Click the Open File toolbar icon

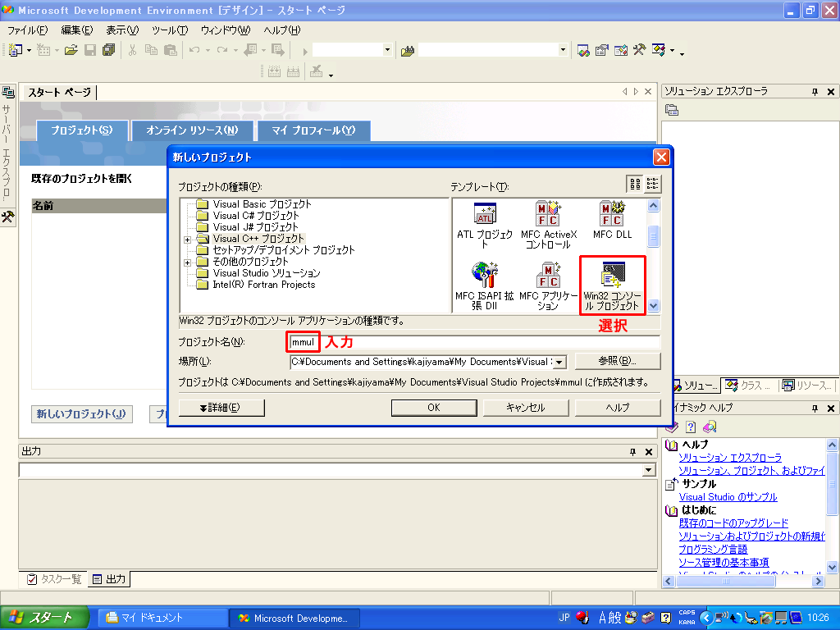click(x=71, y=50)
